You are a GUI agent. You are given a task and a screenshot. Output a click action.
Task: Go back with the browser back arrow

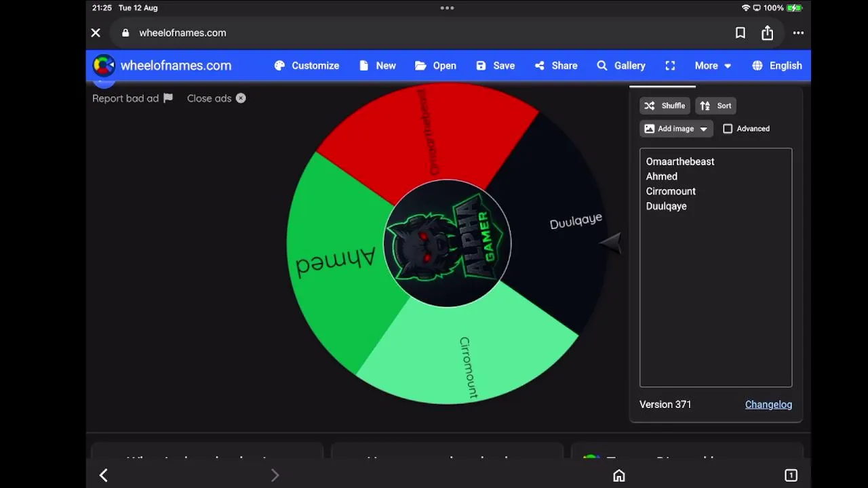[104, 475]
